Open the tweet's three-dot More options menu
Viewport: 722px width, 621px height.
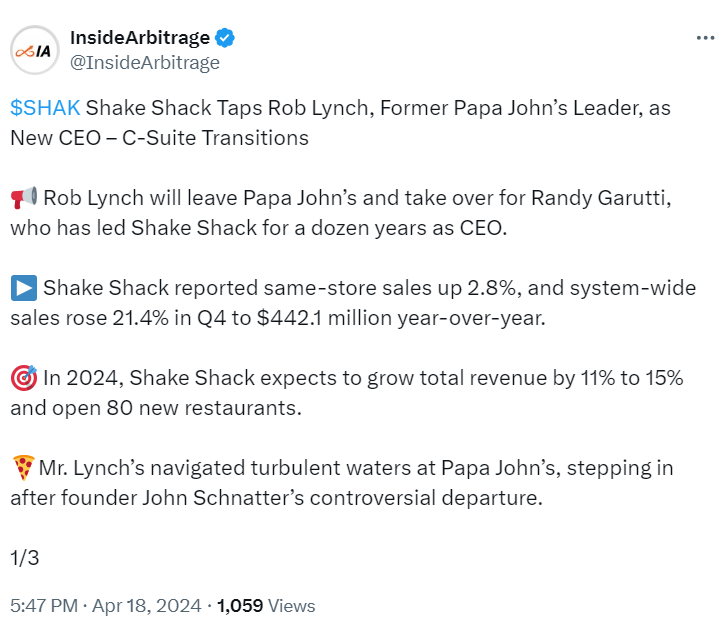point(704,38)
